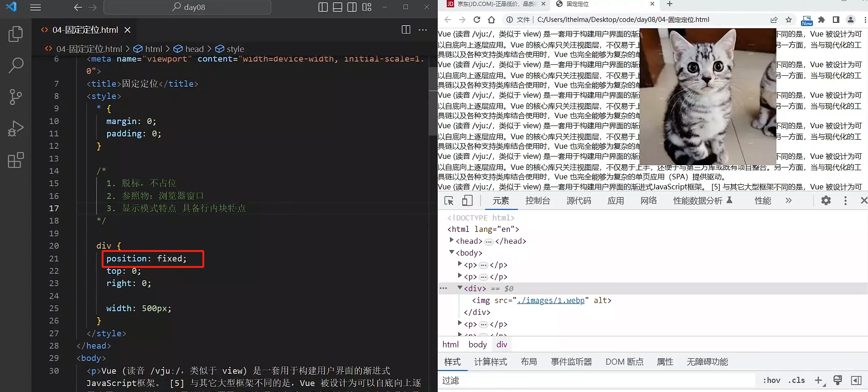The image size is (868, 392).
Task: Split the editor right
Action: 406,30
